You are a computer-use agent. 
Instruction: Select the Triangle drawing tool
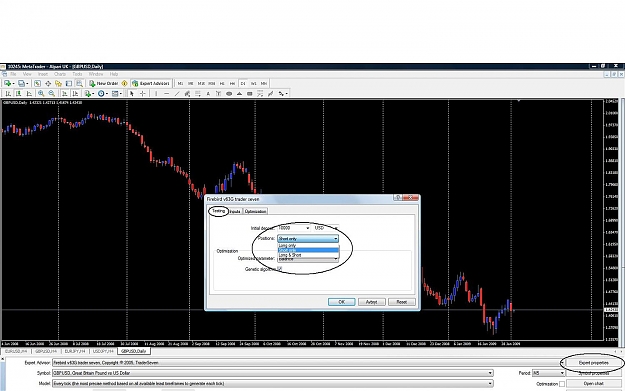(x=240, y=93)
